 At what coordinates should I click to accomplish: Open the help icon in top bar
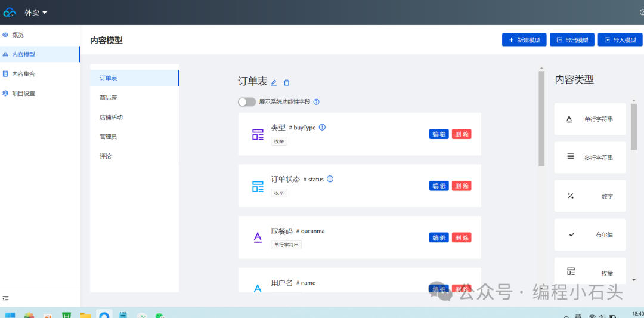[x=642, y=13]
